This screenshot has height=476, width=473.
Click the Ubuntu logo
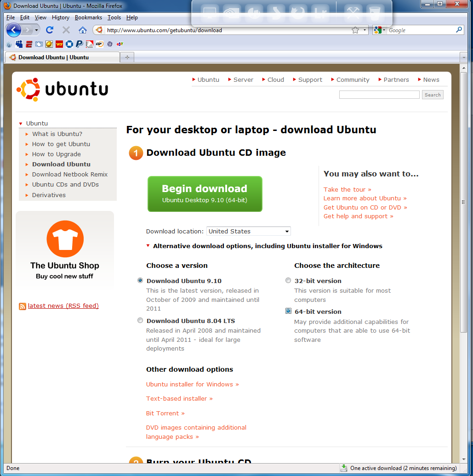tap(62, 90)
